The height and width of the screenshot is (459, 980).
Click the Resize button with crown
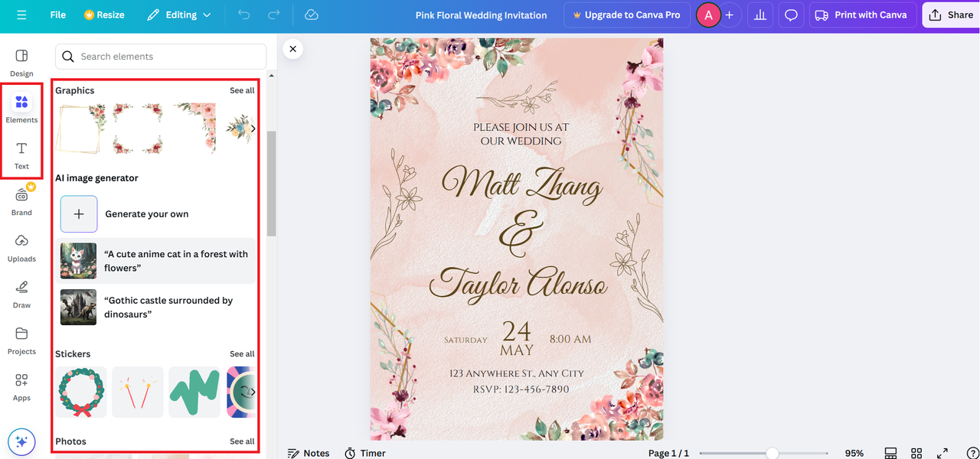104,15
